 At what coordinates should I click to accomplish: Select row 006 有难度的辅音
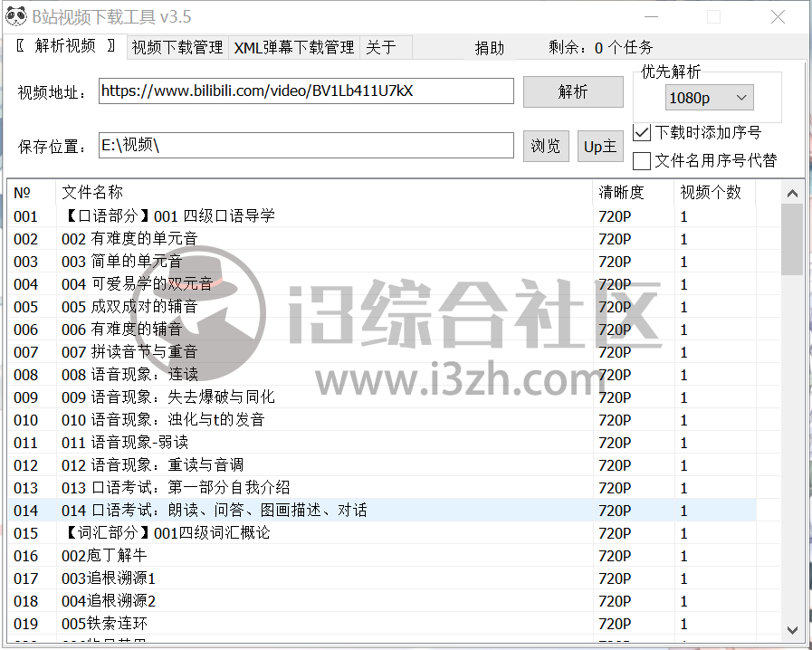click(382, 330)
